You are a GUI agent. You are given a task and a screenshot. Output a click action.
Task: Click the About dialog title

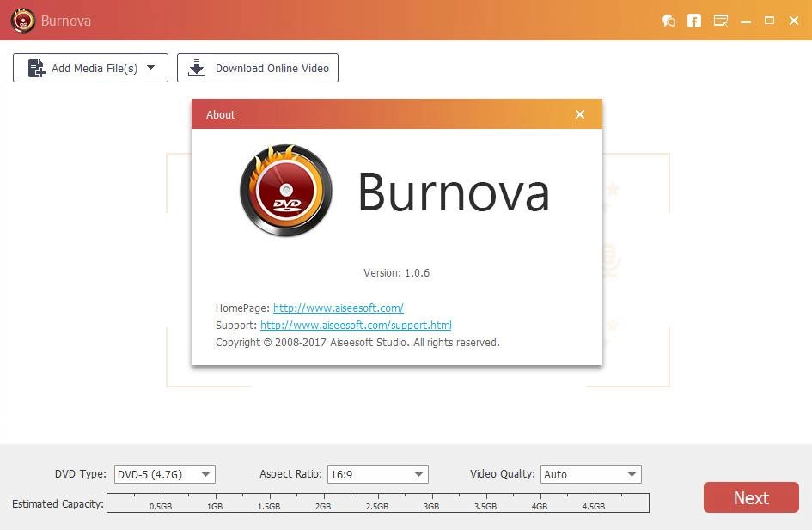tap(220, 114)
